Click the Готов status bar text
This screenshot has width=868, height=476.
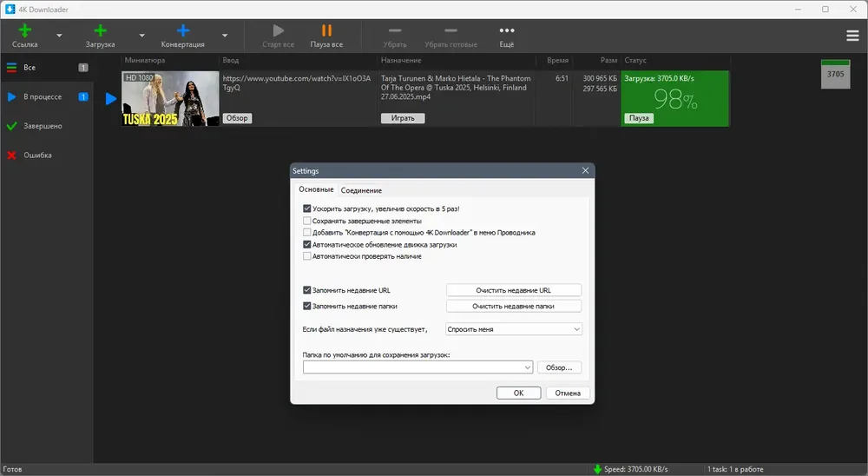click(x=13, y=469)
